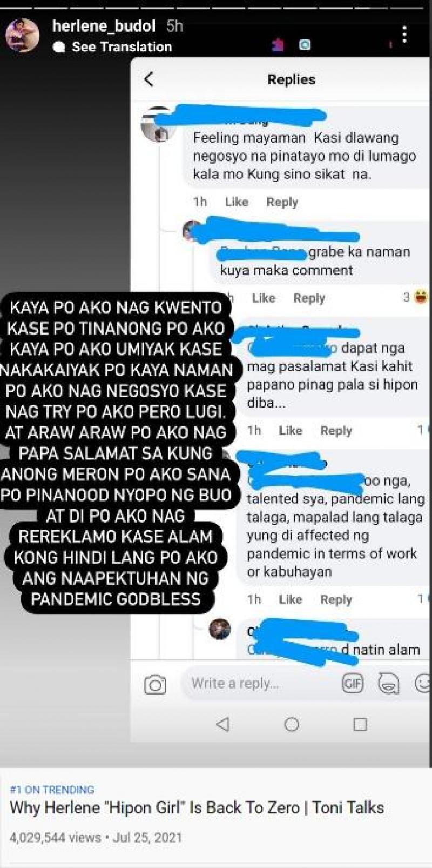Like the 'Feeling mayaman' comment
The image size is (432, 868).
237,202
